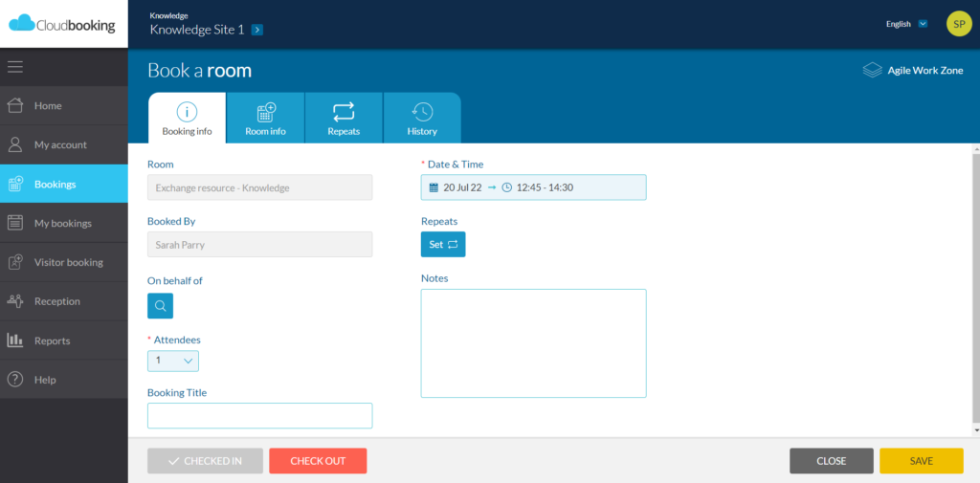
Task: Switch to the History tab
Action: 421,119
